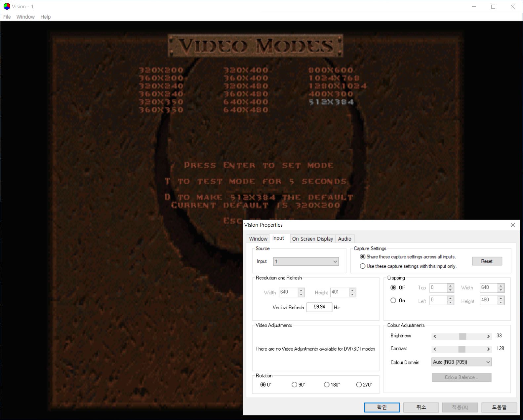This screenshot has height=420, width=523.
Task: Decrease cropping Width value
Action: coord(501,290)
